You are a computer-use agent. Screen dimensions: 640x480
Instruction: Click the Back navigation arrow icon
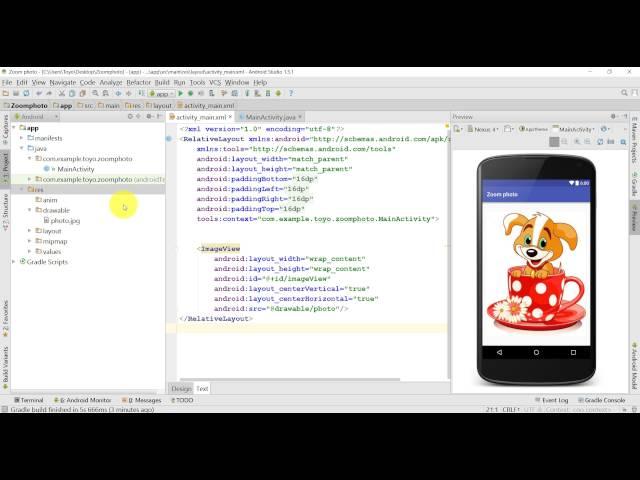click(x=118, y=93)
